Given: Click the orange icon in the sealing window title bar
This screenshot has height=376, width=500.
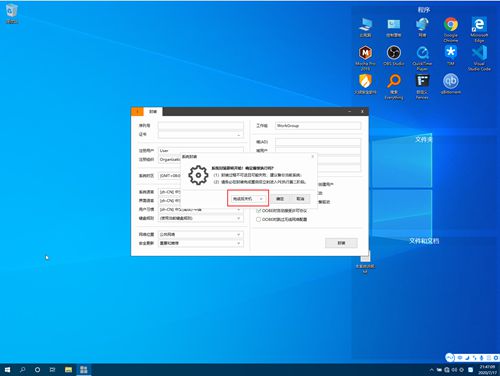Looking at the screenshot, I should point(137,111).
